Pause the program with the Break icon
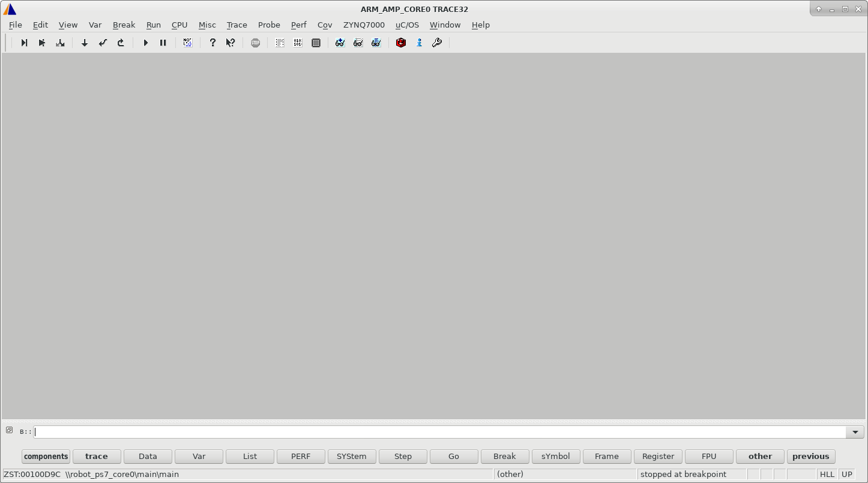 (x=163, y=43)
